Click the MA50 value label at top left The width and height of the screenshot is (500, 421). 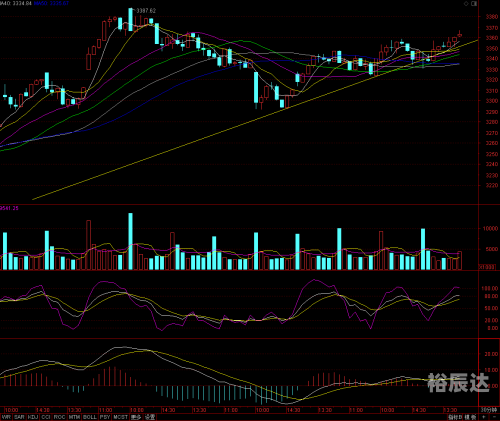point(51,3)
